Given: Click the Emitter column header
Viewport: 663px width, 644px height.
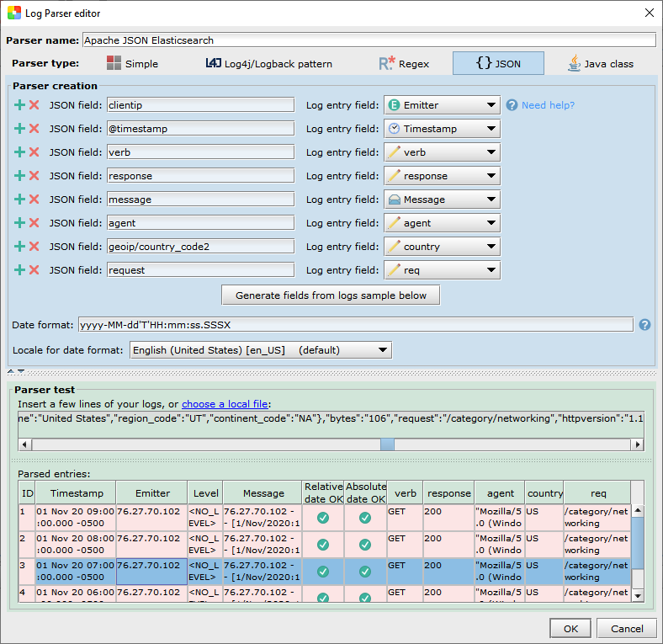Looking at the screenshot, I should 152,493.
